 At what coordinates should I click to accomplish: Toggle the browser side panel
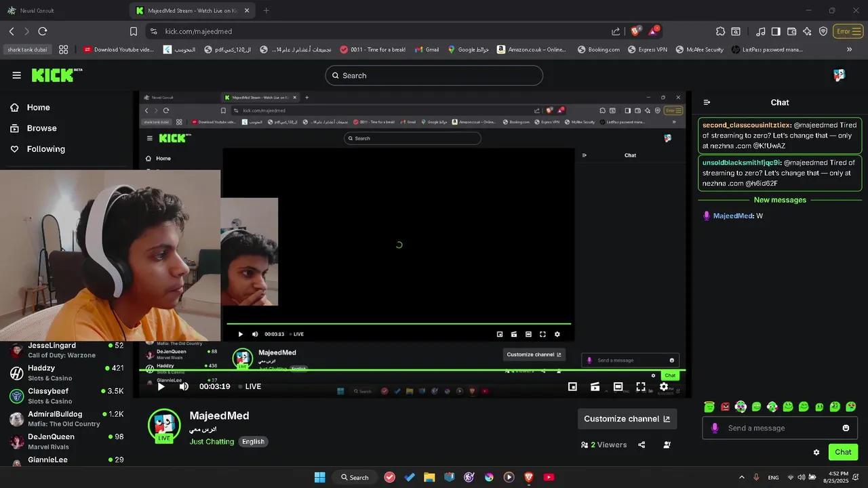pos(776,31)
